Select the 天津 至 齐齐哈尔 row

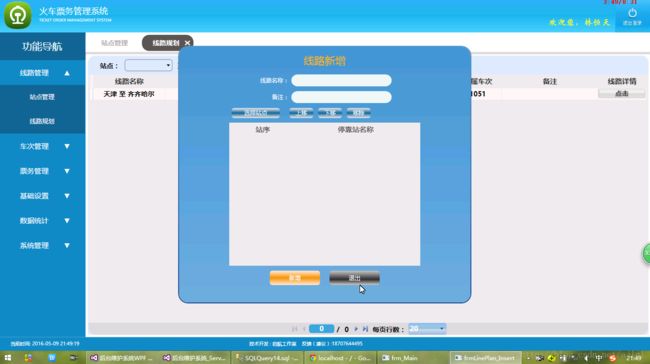(x=129, y=94)
